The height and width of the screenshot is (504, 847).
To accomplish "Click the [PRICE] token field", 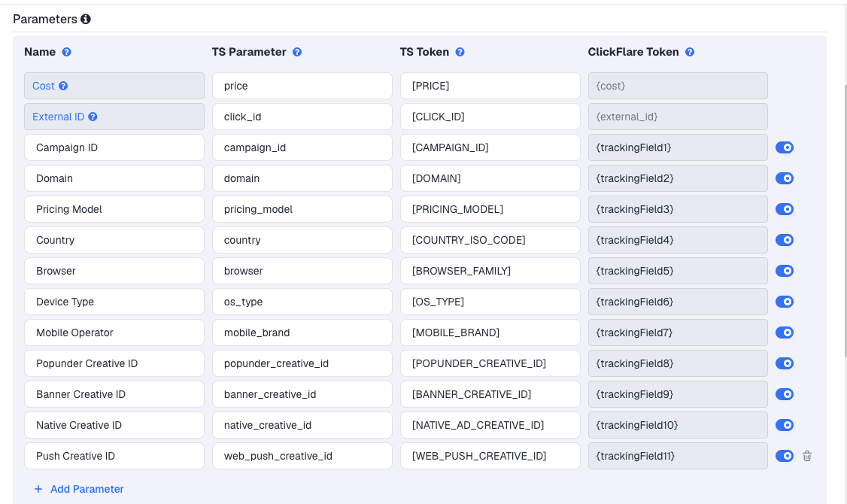I will pyautogui.click(x=490, y=86).
